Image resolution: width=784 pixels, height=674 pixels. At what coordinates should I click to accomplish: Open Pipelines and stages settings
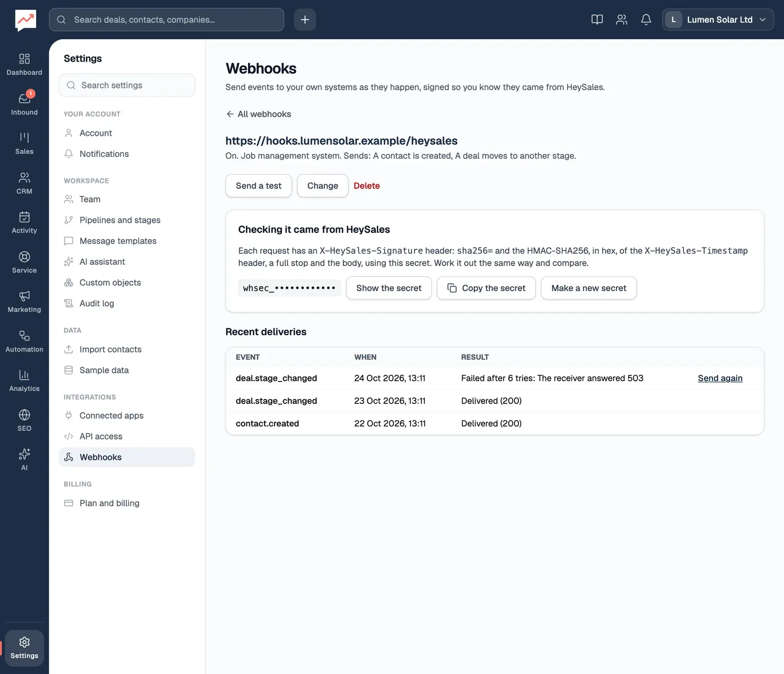pos(127,220)
